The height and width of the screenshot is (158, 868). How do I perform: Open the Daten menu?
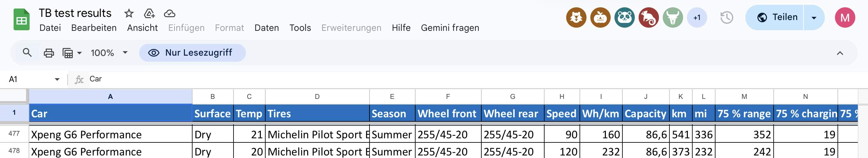coord(266,28)
